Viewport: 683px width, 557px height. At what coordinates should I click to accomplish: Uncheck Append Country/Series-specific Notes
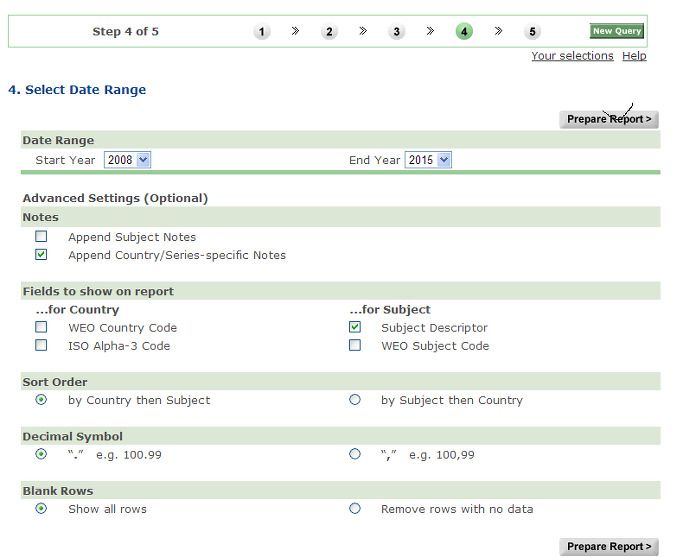41,254
